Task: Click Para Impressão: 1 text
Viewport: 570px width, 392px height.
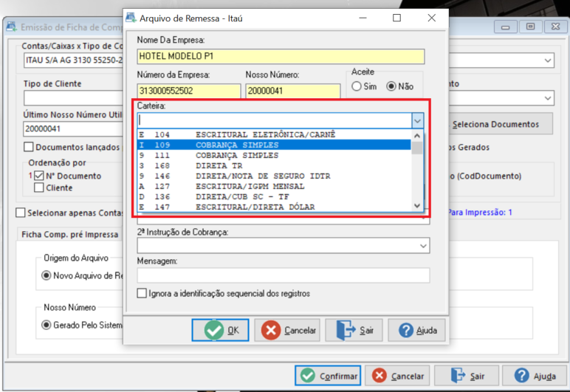Action: tap(480, 212)
